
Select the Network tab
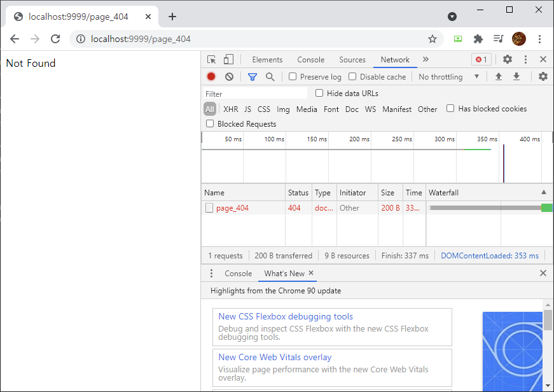pos(395,60)
